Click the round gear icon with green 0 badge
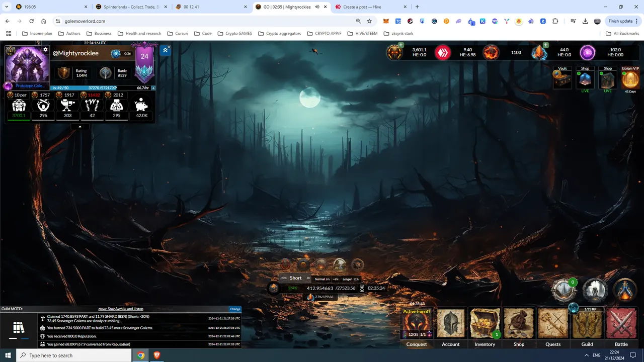 click(x=563, y=290)
